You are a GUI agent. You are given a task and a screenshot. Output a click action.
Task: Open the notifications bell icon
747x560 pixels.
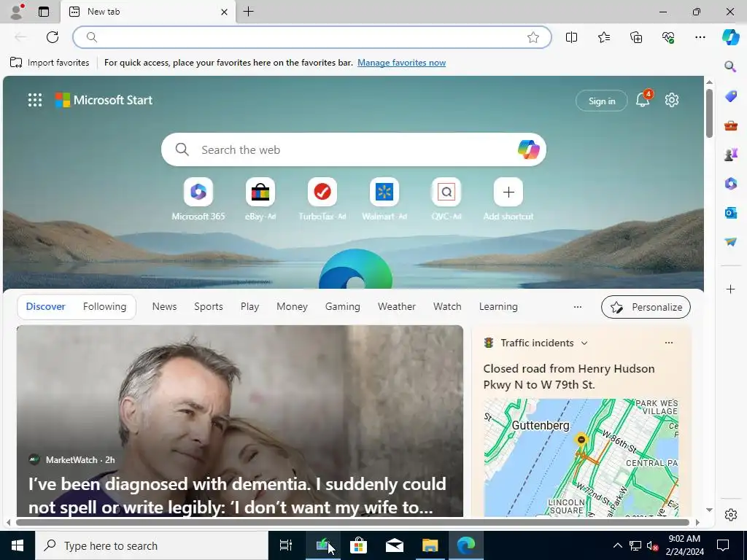(643, 99)
